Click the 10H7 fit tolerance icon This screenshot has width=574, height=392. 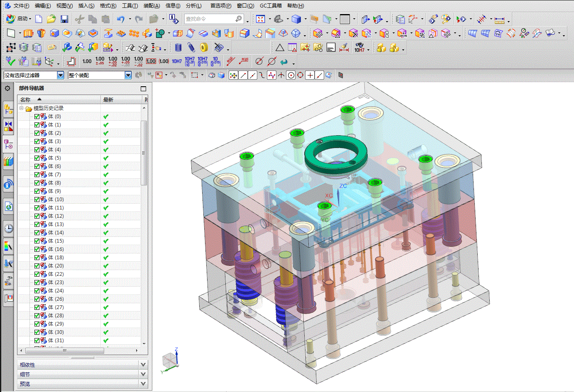click(x=177, y=61)
